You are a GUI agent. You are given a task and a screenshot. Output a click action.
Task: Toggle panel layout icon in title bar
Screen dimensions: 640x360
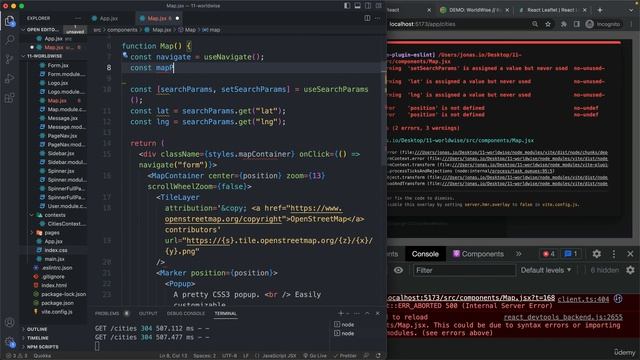tap(358, 6)
